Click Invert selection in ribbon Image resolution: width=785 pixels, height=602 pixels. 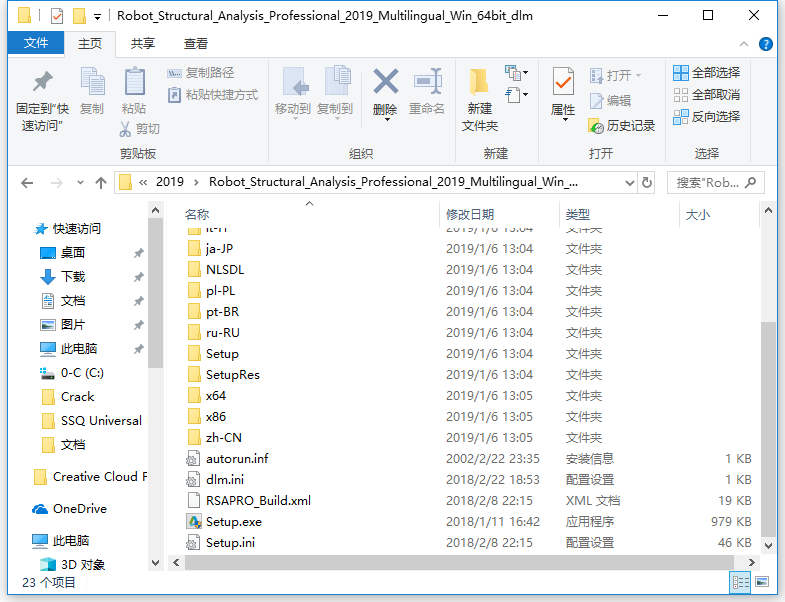click(706, 117)
